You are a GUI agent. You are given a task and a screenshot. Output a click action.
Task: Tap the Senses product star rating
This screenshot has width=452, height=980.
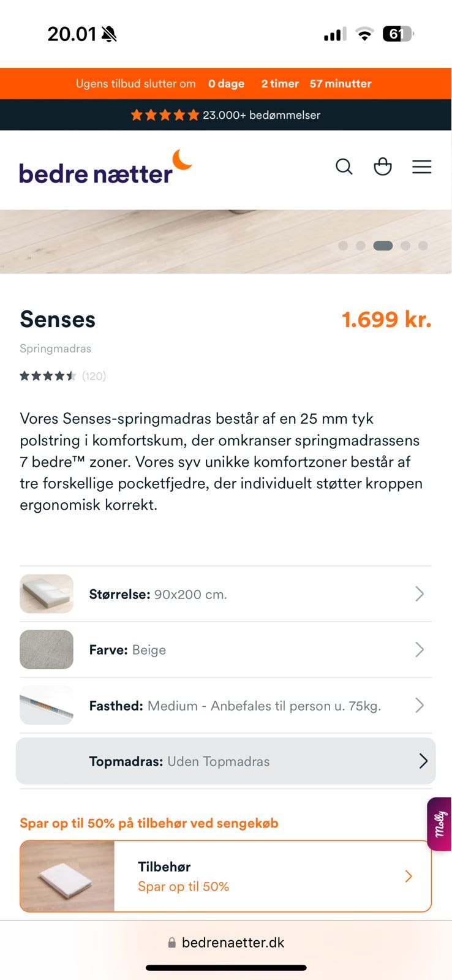click(x=48, y=376)
